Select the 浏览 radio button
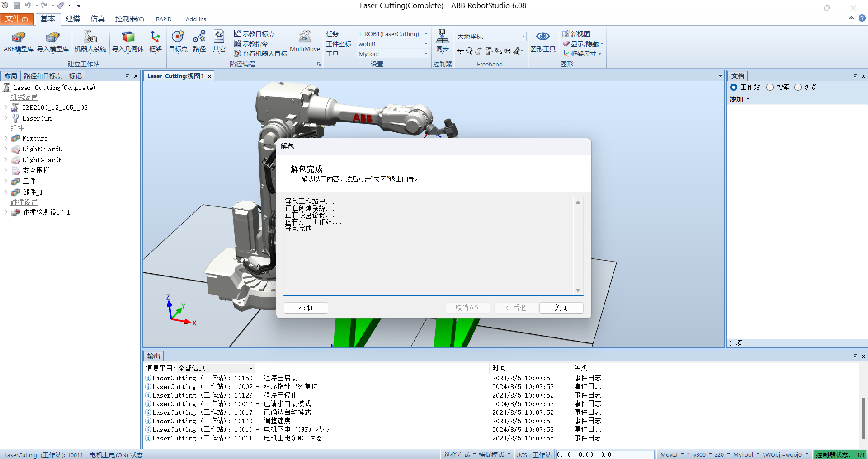Image resolution: width=868 pixels, height=459 pixels. click(798, 87)
